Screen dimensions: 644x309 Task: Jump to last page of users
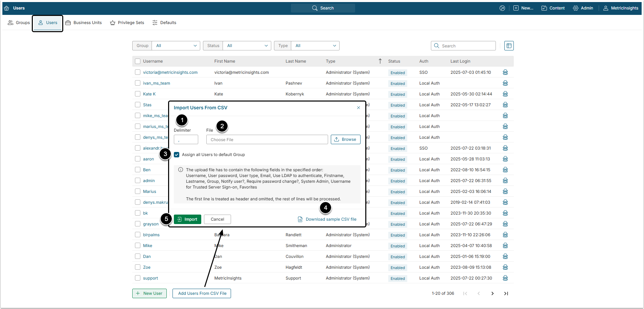click(x=506, y=293)
